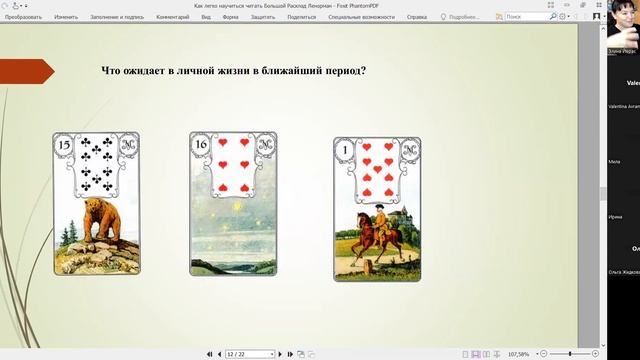Open the Поделиться ribbon tab
The image size is (640, 360).
[301, 17]
